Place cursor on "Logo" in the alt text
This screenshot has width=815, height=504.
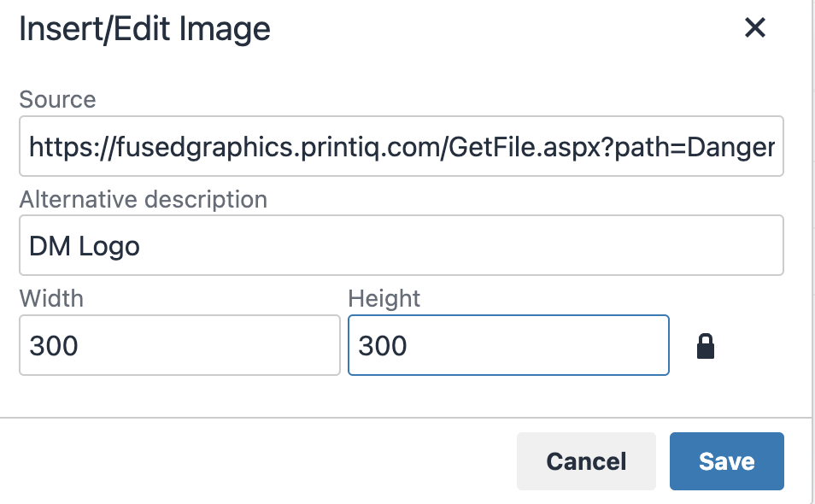click(109, 247)
